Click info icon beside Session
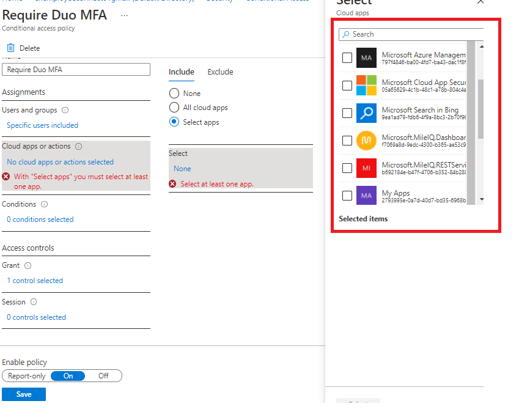Screen dimensions: 519x420 [34, 302]
